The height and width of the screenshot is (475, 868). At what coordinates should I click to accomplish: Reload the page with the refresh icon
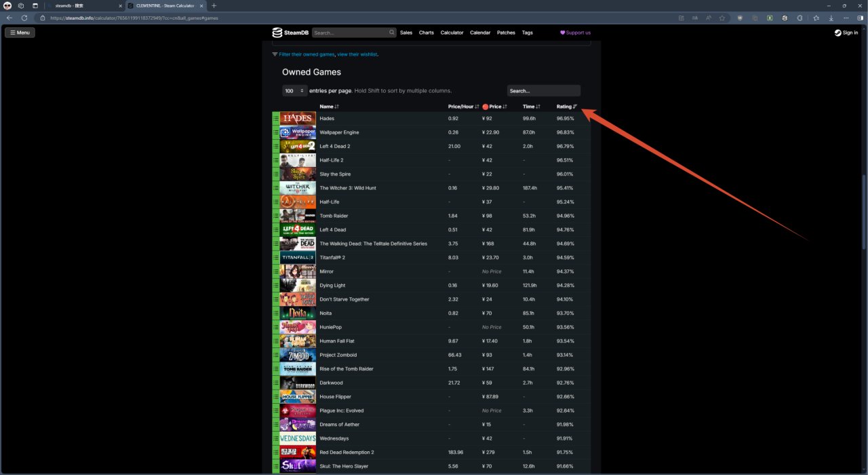(x=24, y=18)
